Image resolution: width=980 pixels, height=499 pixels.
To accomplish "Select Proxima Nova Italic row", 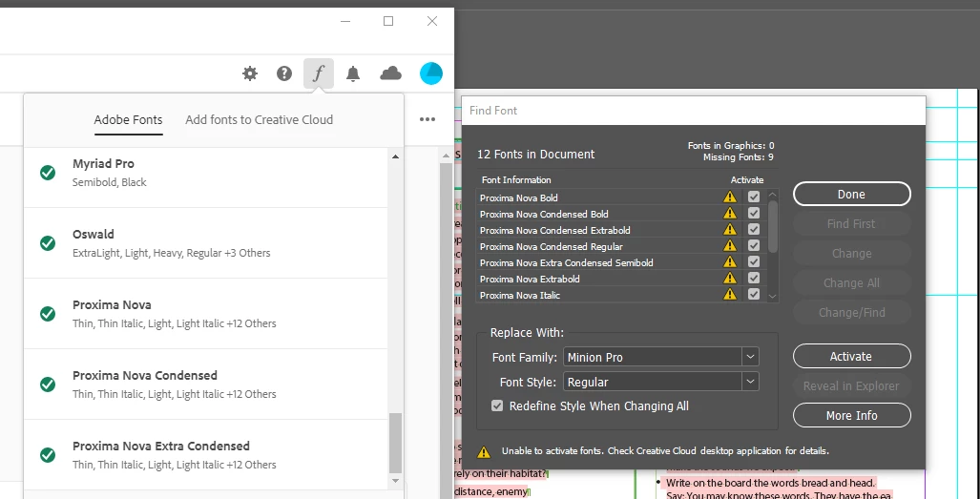I will (x=621, y=295).
